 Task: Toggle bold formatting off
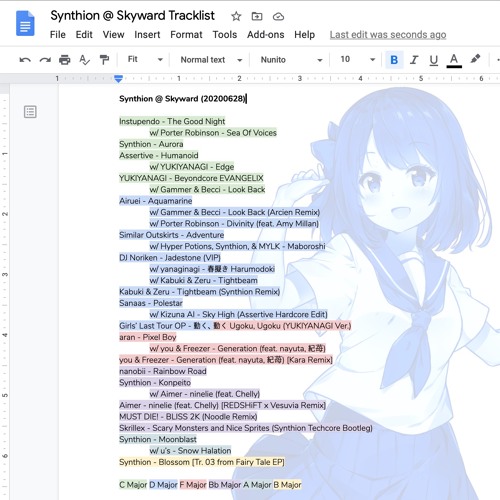pos(394,60)
